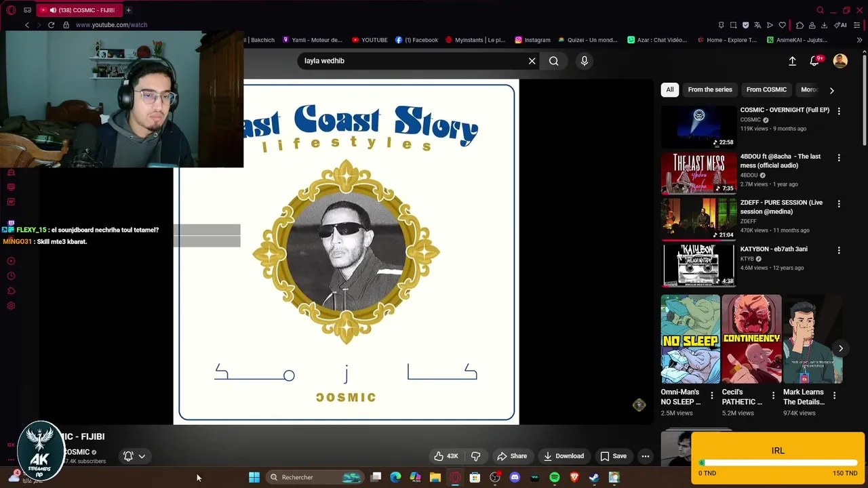Open the Instagram bookmark
Screen dimensions: 868x488
coord(532,40)
